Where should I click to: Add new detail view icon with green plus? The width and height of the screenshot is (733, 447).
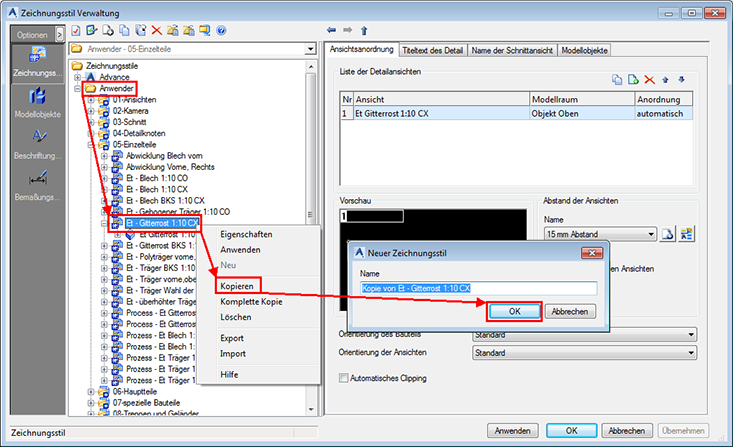tap(633, 80)
